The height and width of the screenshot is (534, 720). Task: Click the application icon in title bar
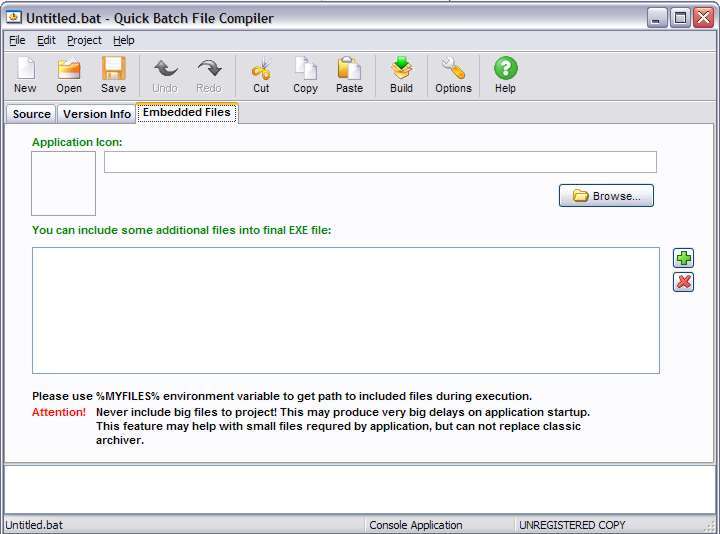click(13, 17)
